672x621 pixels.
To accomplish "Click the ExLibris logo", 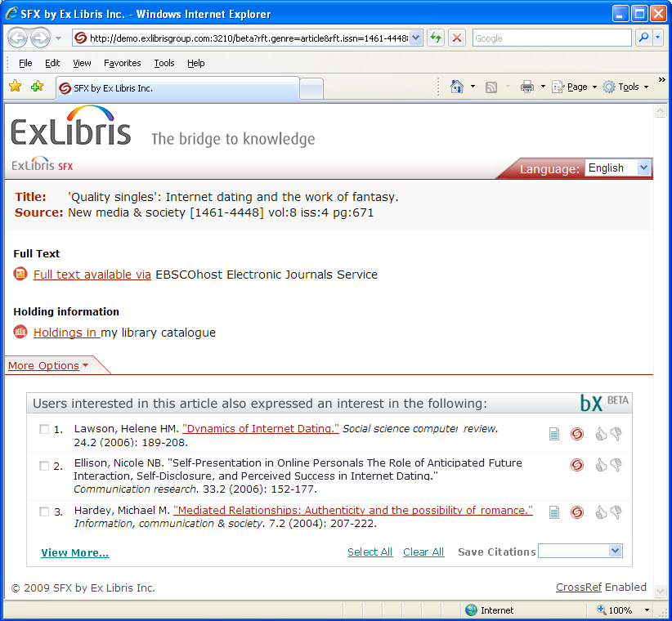I will coord(71,126).
